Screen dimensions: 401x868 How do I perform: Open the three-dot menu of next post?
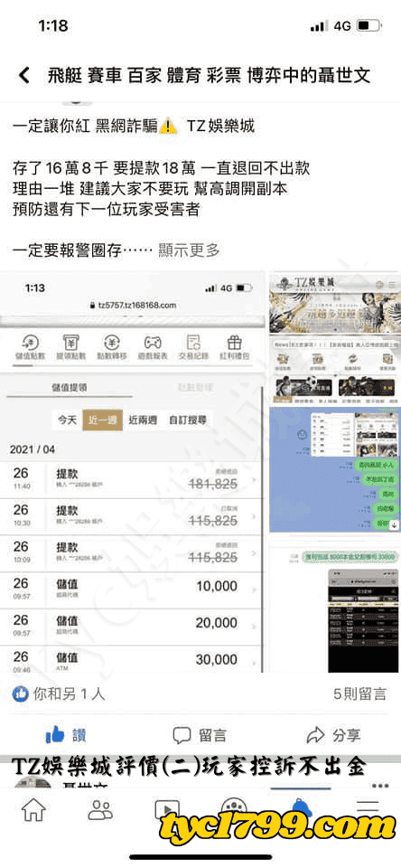(379, 786)
